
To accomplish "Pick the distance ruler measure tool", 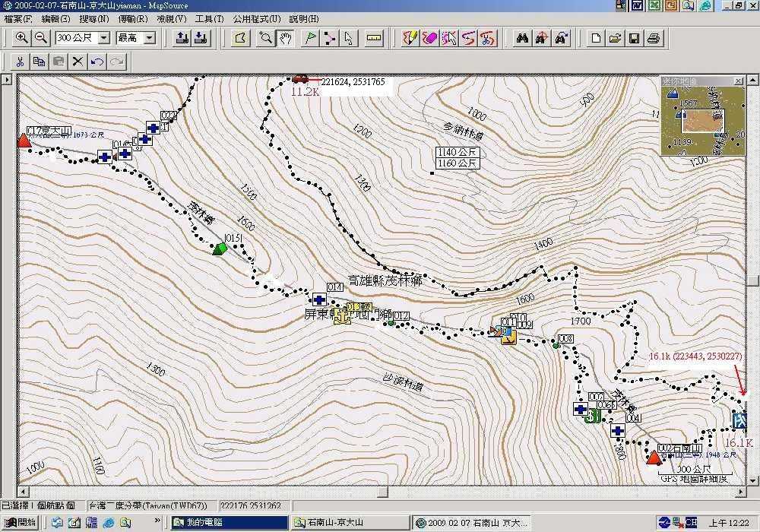I will click(374, 37).
